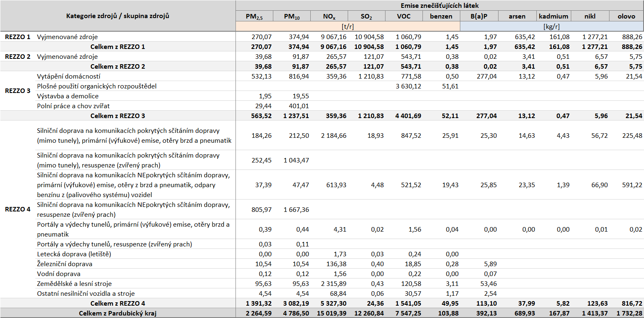Select the VOC column header
The height and width of the screenshot is (318, 644).
click(x=404, y=16)
